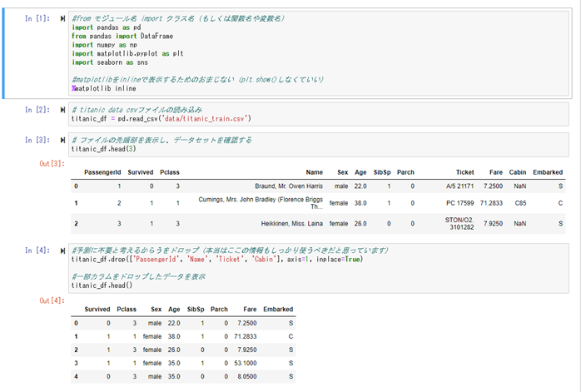Run cell In [2] using its run icon
This screenshot has height=392, width=581.
click(62, 110)
